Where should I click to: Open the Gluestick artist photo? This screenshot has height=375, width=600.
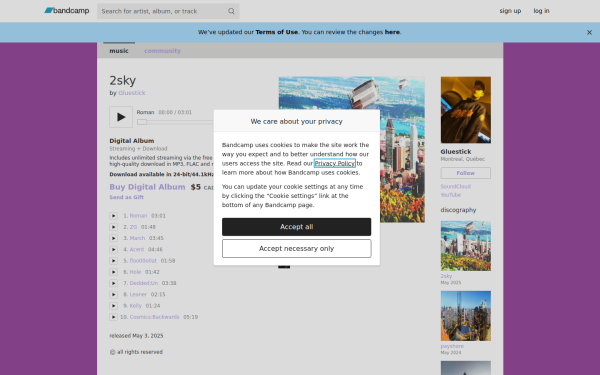466,110
